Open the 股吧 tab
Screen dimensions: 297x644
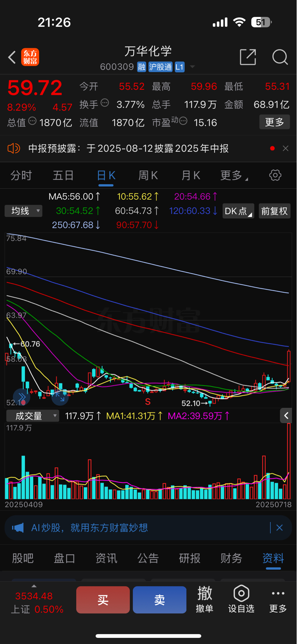click(23, 558)
